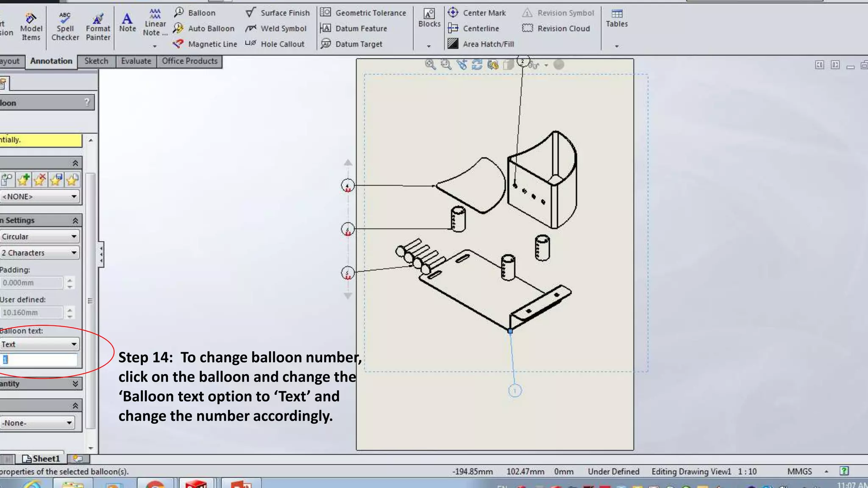
Task: Open the Tables dropdown menu
Action: click(x=617, y=46)
